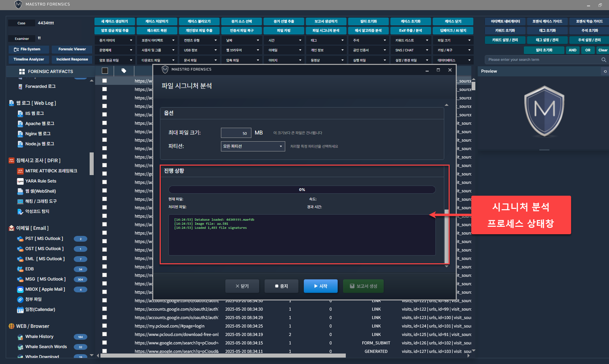Open the 모든 파티션 partition dropdown

253,146
